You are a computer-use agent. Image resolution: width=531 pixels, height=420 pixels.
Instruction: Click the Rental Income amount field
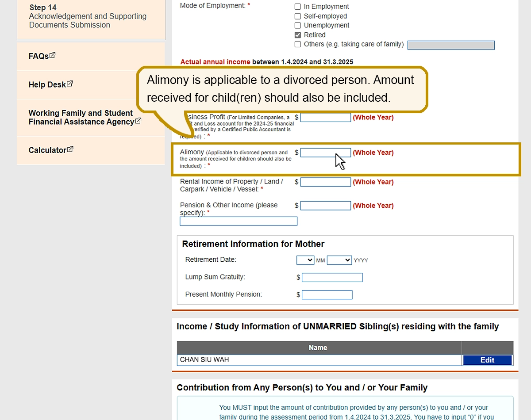pyautogui.click(x=326, y=182)
